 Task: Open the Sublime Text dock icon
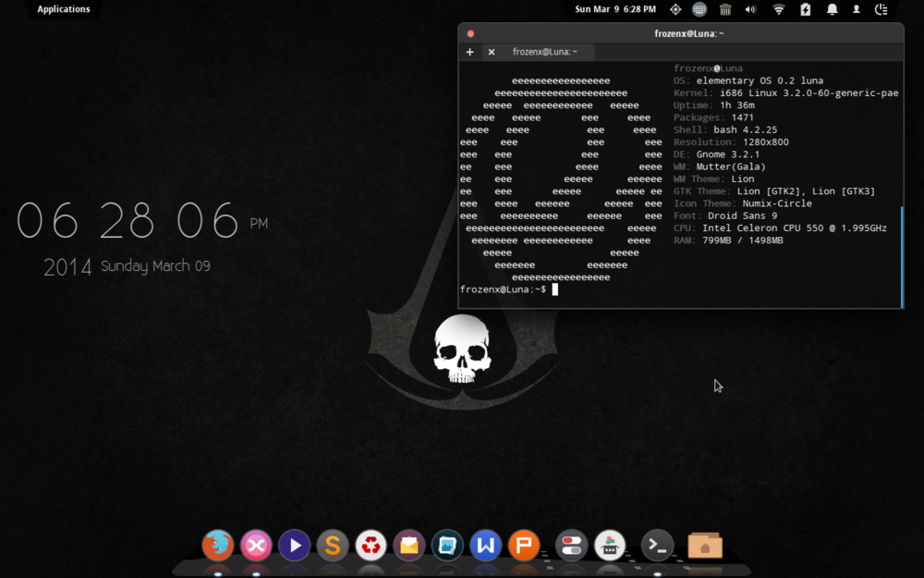333,546
